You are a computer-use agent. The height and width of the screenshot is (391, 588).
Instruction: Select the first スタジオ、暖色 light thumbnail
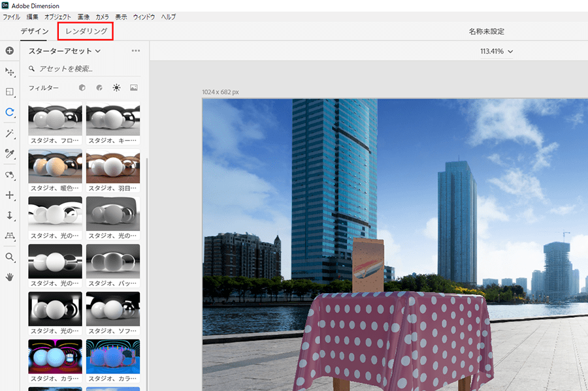55,166
